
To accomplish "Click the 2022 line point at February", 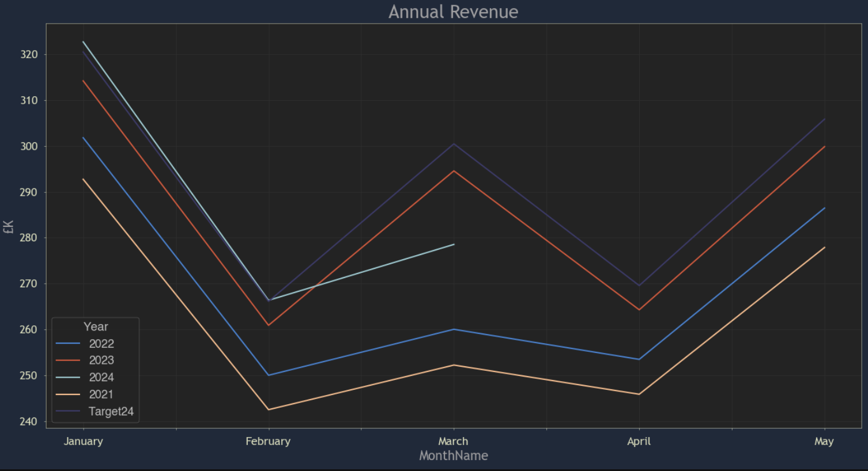I will (269, 375).
